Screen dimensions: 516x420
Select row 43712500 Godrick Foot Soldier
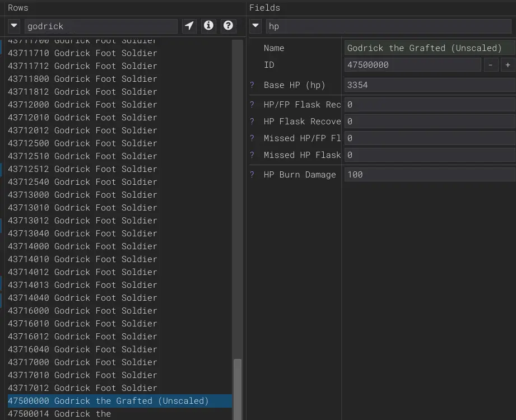pyautogui.click(x=120, y=143)
